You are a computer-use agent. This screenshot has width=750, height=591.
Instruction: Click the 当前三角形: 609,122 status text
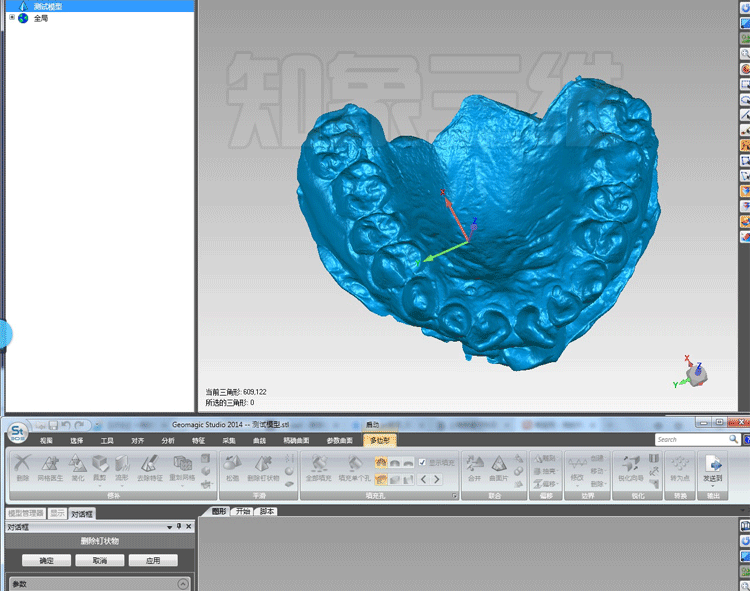click(x=236, y=392)
